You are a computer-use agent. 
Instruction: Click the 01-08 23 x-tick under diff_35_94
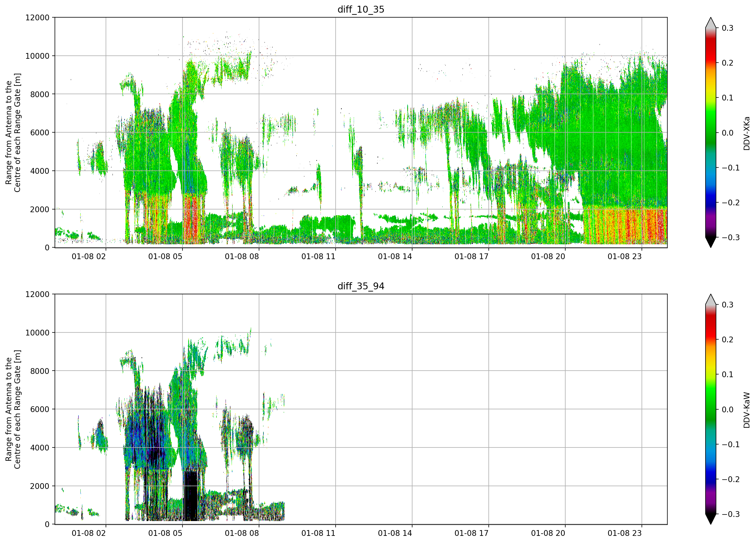click(625, 533)
